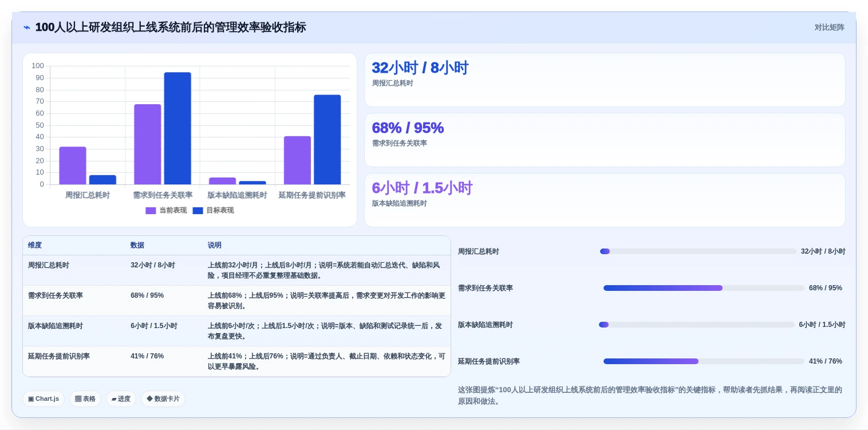868x430 pixels.
Task: Click the y-axis value 100
Action: click(x=38, y=66)
